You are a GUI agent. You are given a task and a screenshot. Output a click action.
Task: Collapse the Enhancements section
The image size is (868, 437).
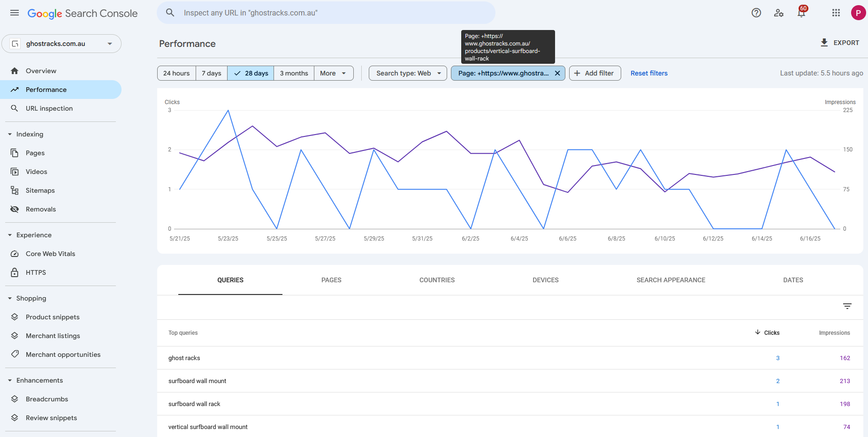click(10, 380)
